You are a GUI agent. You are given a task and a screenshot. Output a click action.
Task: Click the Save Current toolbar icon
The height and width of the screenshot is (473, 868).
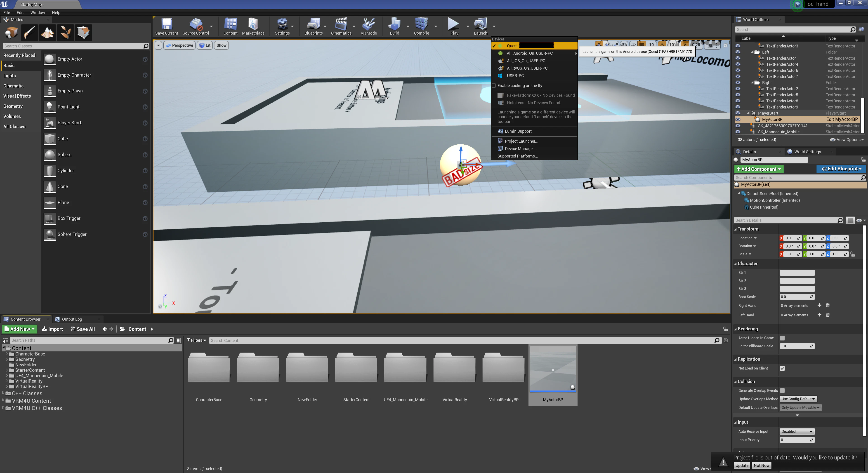click(x=166, y=26)
